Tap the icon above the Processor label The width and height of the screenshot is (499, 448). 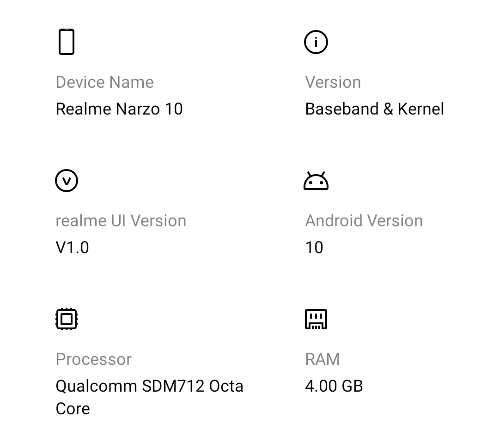pyautogui.click(x=66, y=319)
